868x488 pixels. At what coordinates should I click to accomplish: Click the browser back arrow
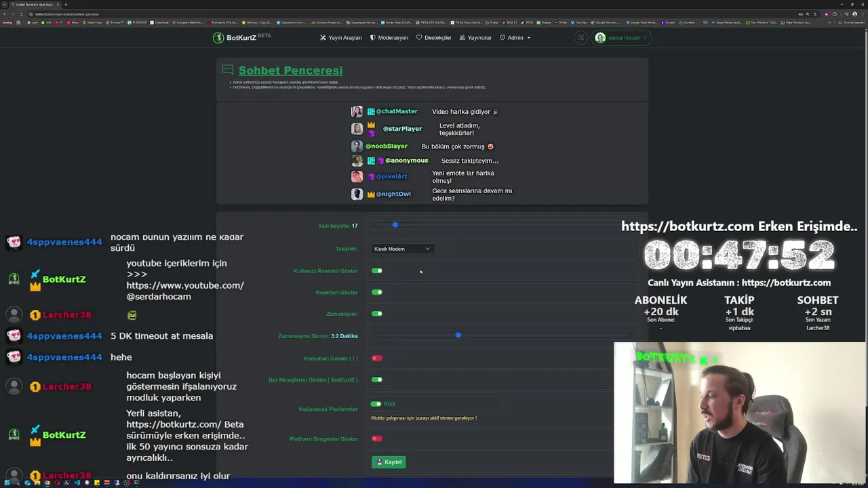(5, 14)
